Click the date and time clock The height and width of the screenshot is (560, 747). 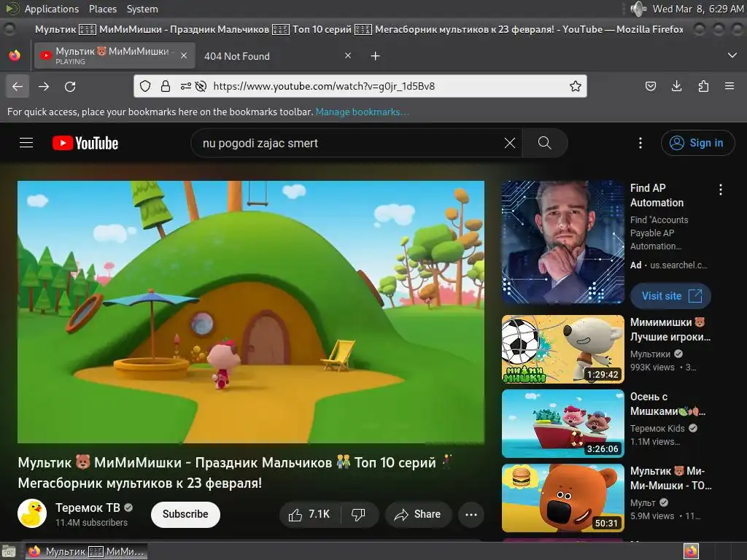click(698, 9)
